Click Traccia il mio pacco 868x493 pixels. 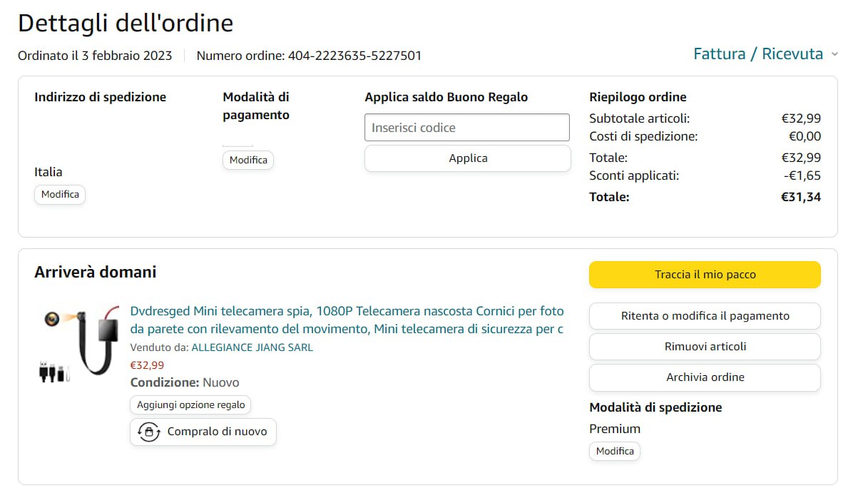click(x=705, y=275)
